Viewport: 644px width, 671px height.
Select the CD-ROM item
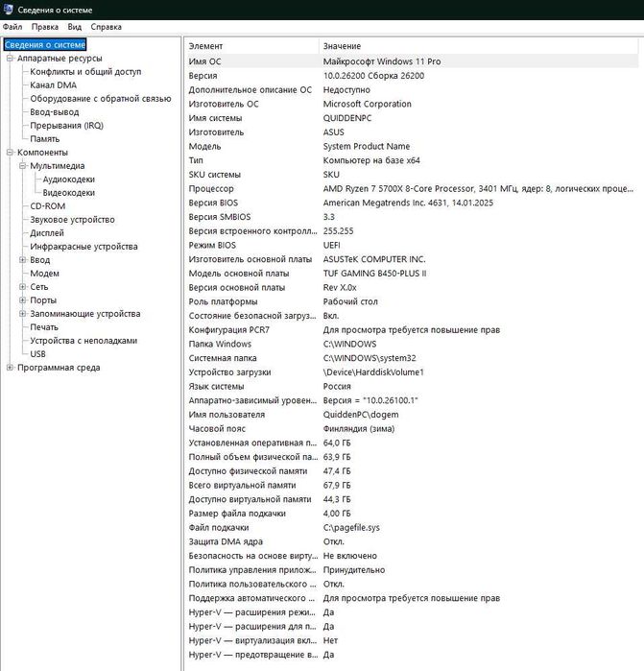coord(47,206)
